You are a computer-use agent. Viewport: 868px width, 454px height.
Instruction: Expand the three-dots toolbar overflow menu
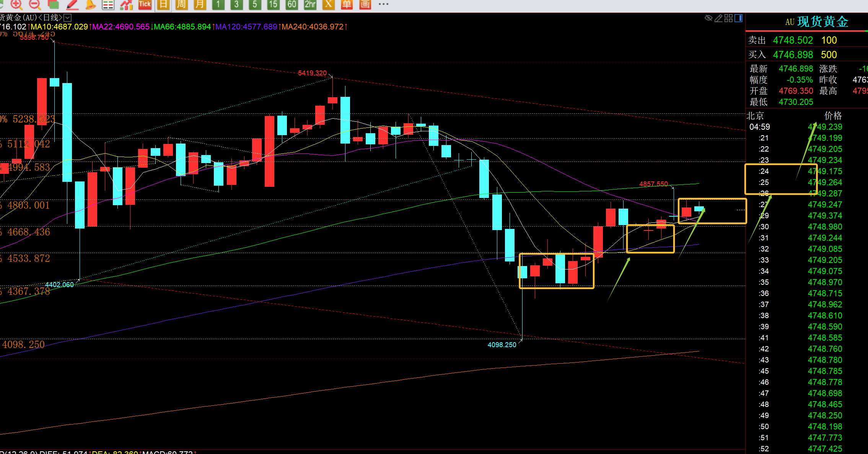point(383,4)
